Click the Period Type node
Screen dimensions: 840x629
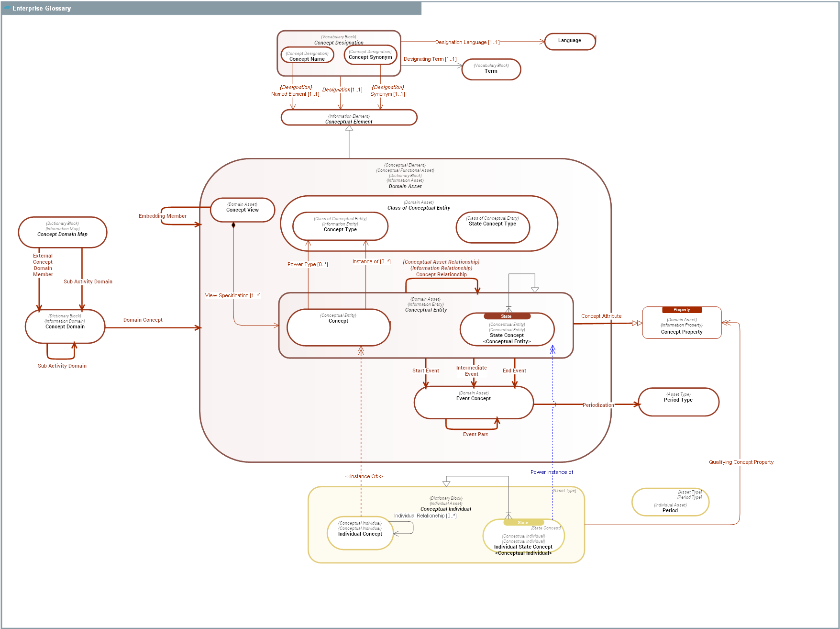tap(678, 402)
